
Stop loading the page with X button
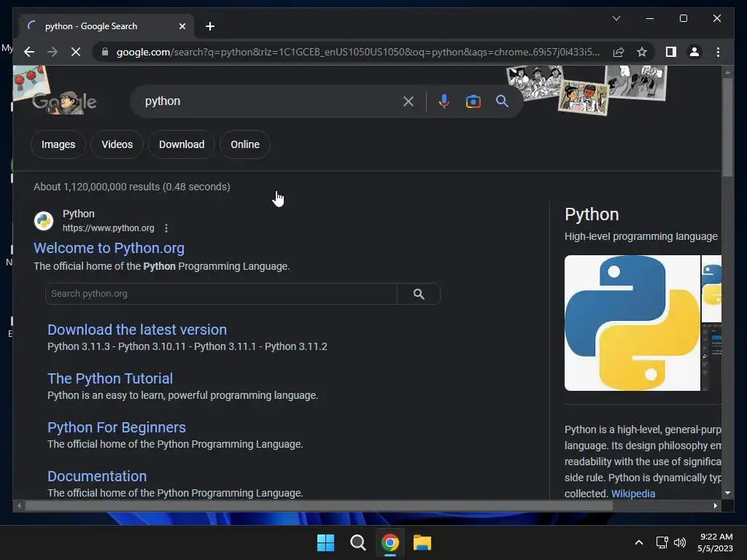[x=76, y=52]
